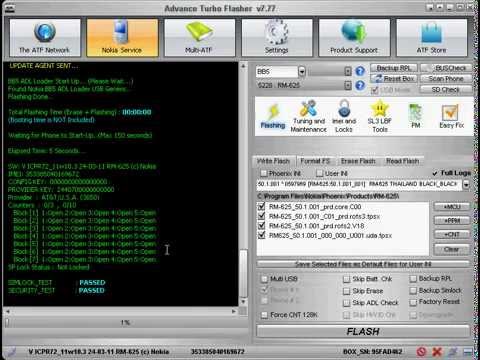Select the Flashing lightning tool

pos(273,116)
